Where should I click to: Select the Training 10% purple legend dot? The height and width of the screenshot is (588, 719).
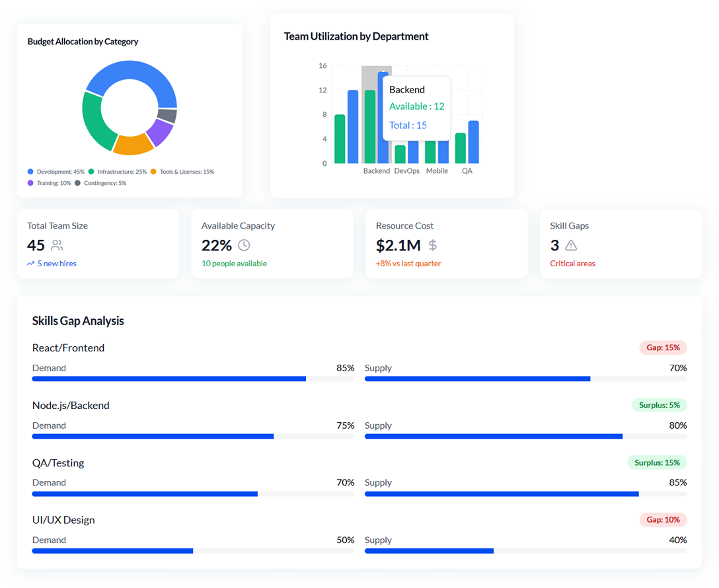[x=30, y=183]
